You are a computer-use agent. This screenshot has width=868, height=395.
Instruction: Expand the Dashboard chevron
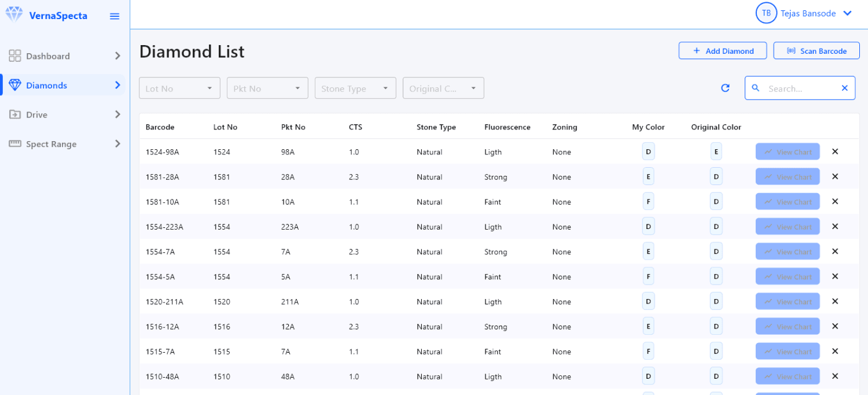pos(117,56)
